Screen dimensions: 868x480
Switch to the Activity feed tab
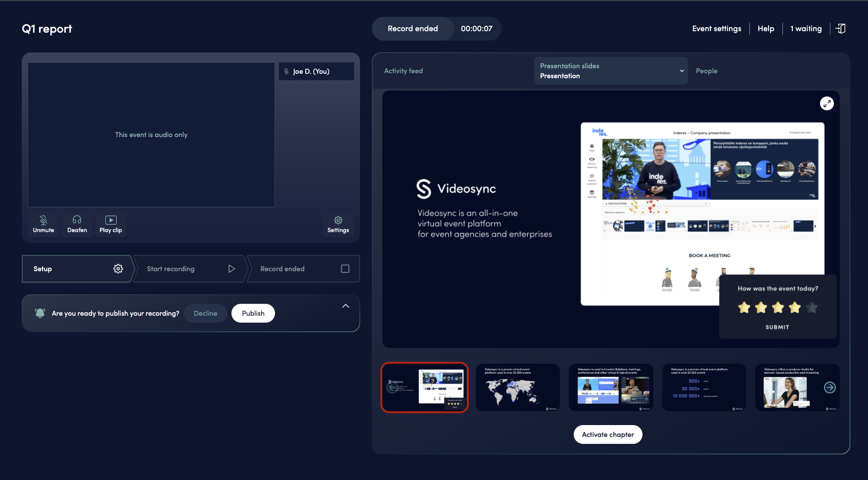pos(404,71)
